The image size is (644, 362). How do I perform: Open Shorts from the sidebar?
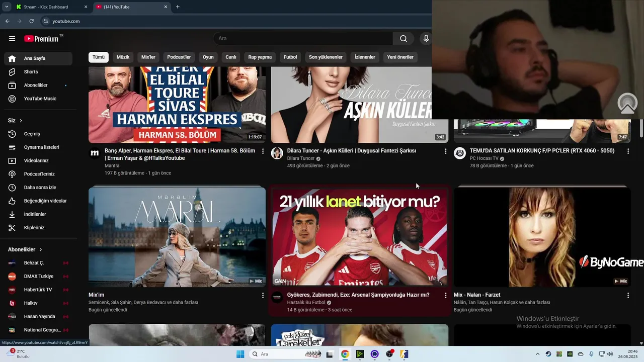38,72
